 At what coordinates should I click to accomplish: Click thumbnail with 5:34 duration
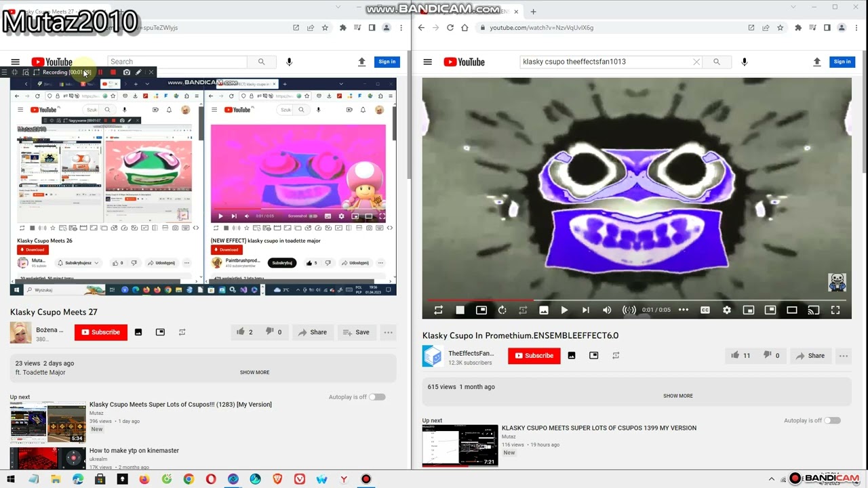pyautogui.click(x=47, y=422)
